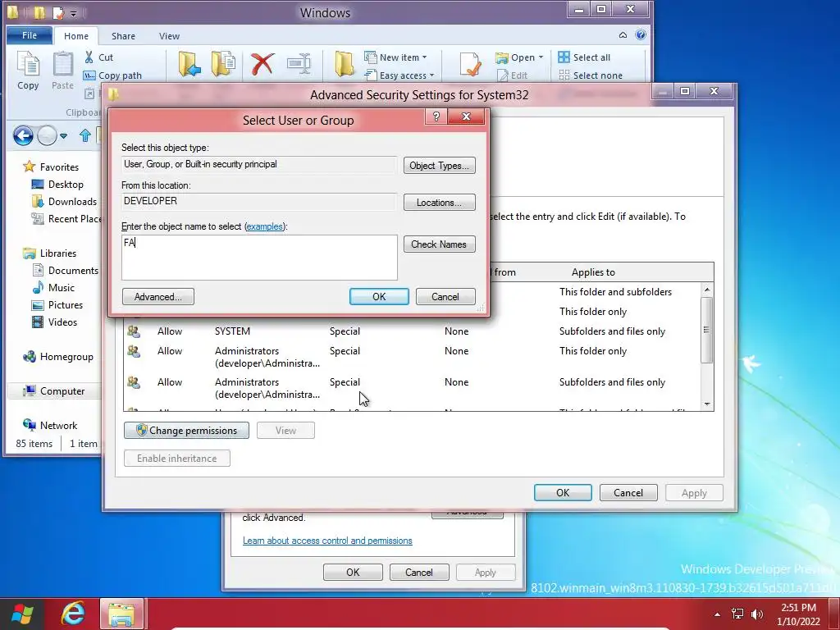Click permissions list scroll down arrow

point(707,404)
